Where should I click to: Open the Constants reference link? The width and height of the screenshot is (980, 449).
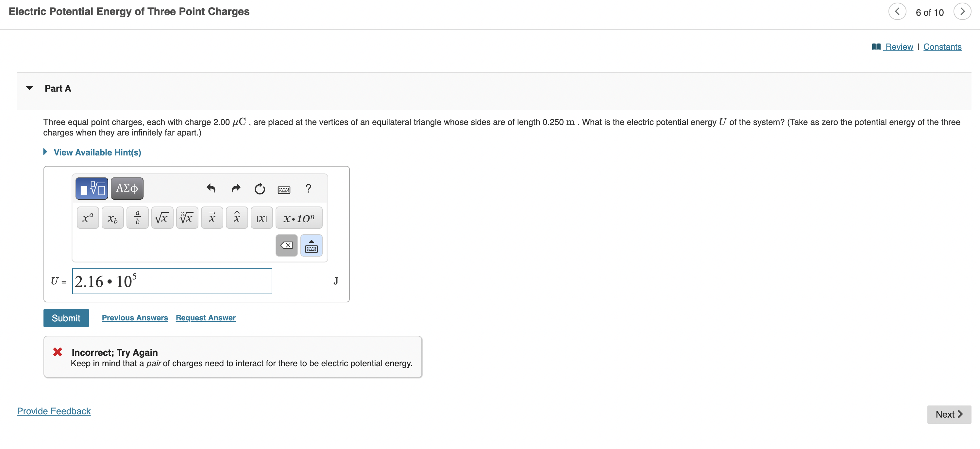944,46
